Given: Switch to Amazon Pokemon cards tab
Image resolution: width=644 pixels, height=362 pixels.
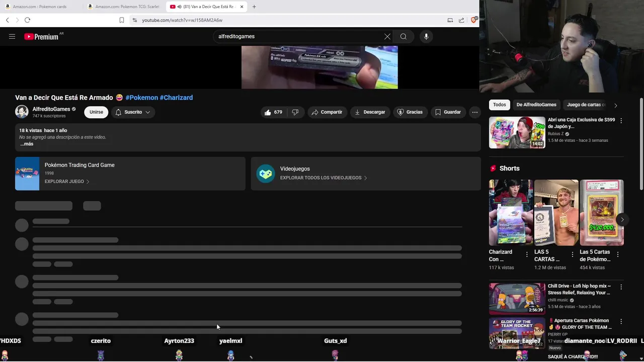Looking at the screenshot, I should [x=40, y=7].
